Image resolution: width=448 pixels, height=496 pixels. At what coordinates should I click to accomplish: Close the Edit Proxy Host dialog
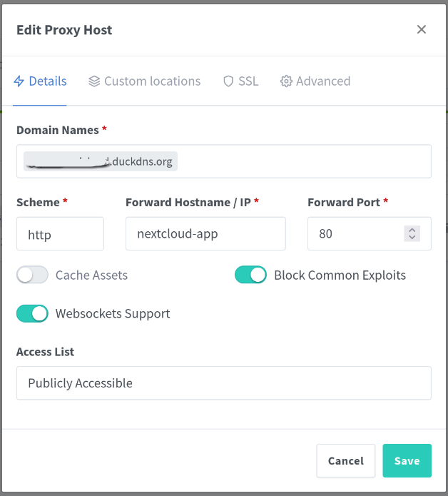coord(422,29)
